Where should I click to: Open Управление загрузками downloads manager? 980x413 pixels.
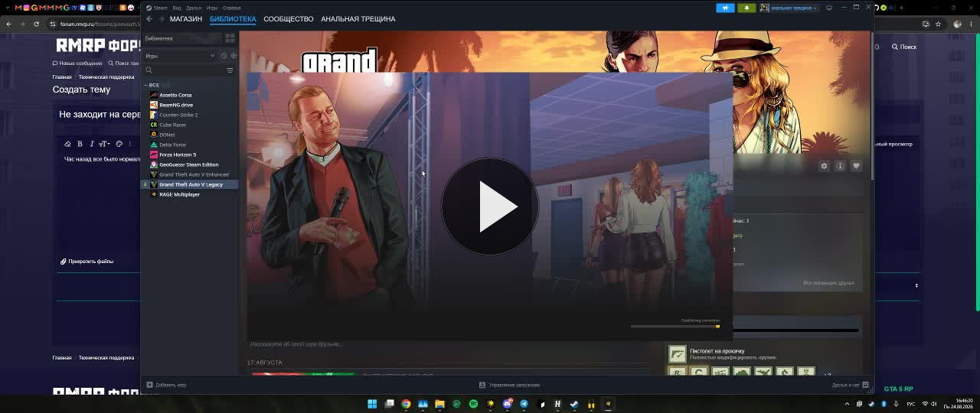[x=509, y=385]
